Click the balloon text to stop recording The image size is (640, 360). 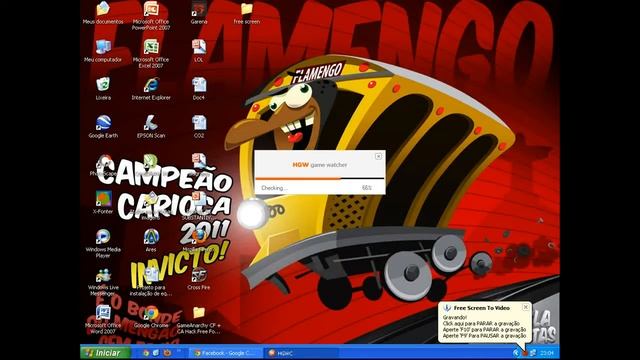coord(481,323)
